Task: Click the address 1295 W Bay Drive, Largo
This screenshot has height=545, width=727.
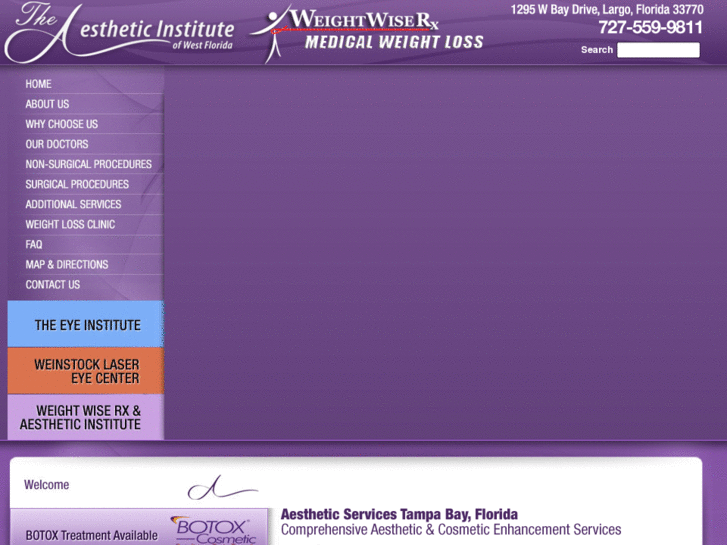Action: click(x=607, y=10)
